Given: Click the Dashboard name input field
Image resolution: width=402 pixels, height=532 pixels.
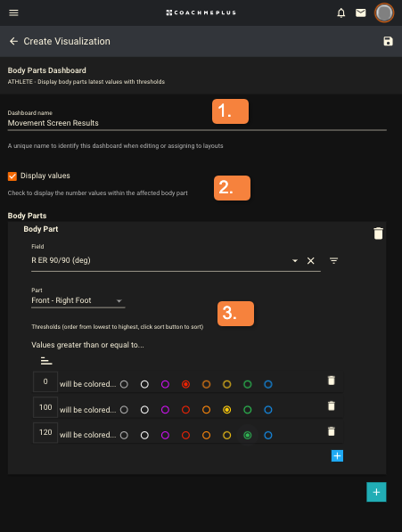Looking at the screenshot, I should pyautogui.click(x=197, y=123).
